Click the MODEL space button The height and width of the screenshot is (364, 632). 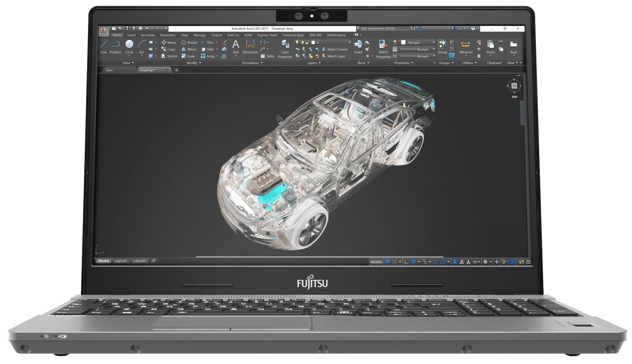tap(376, 262)
